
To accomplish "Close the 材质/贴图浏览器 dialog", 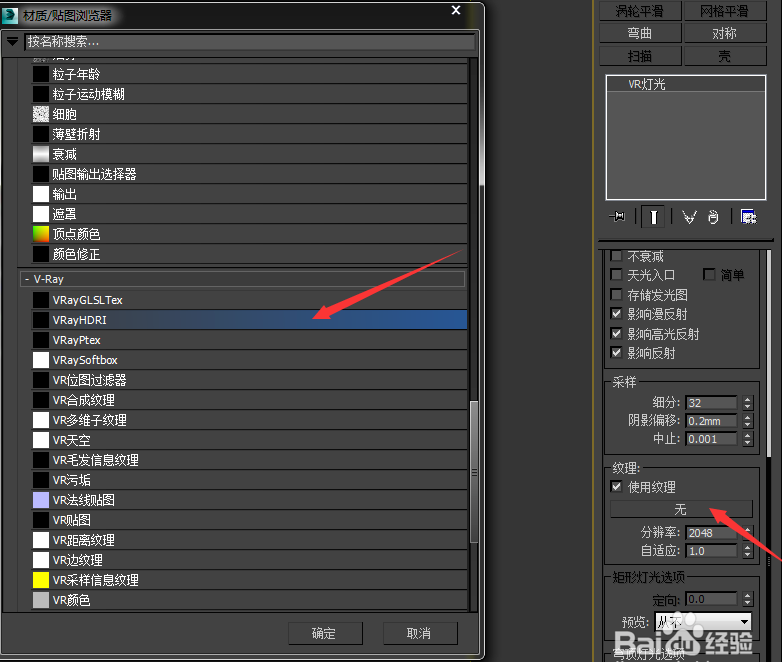I will (456, 10).
